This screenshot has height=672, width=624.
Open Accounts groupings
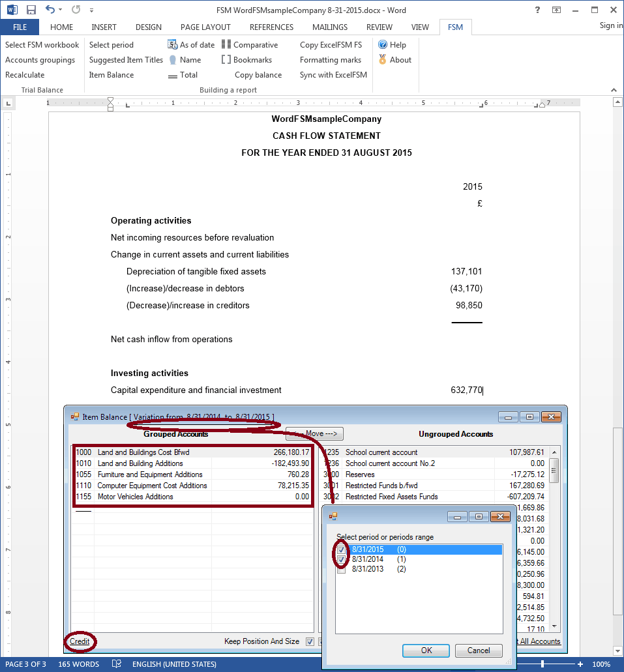[40, 59]
